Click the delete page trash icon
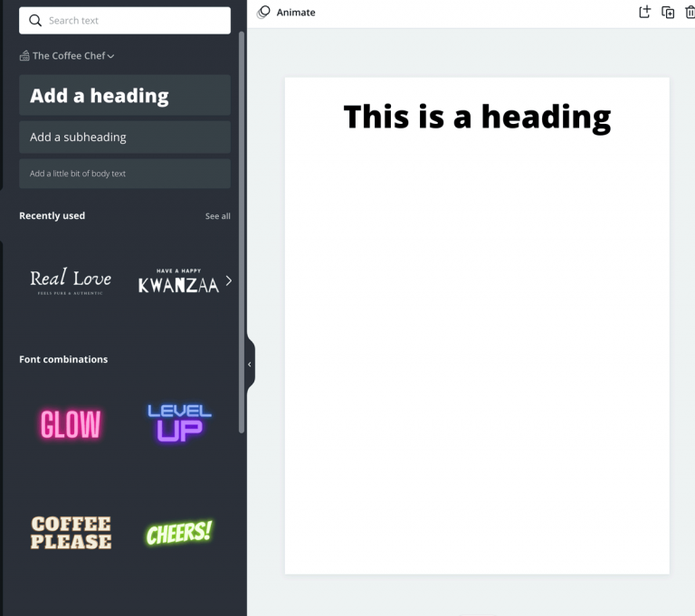Viewport: 695px width, 616px height. (690, 12)
